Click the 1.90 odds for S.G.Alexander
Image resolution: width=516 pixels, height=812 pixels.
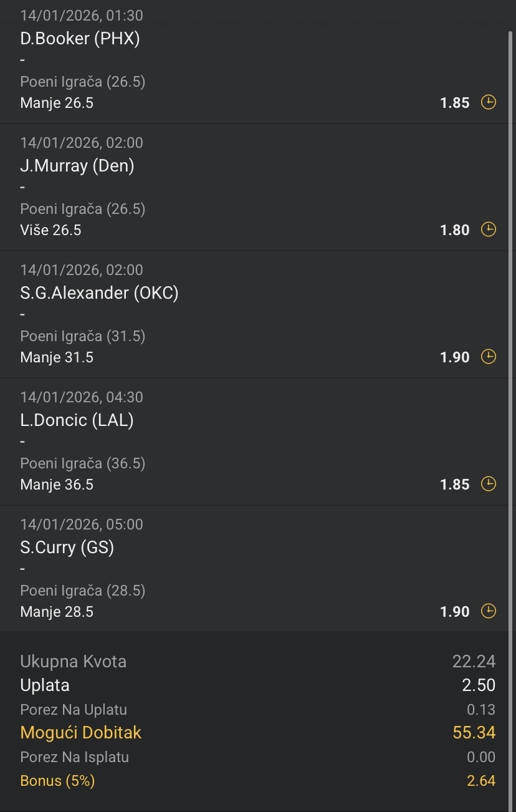(x=454, y=357)
